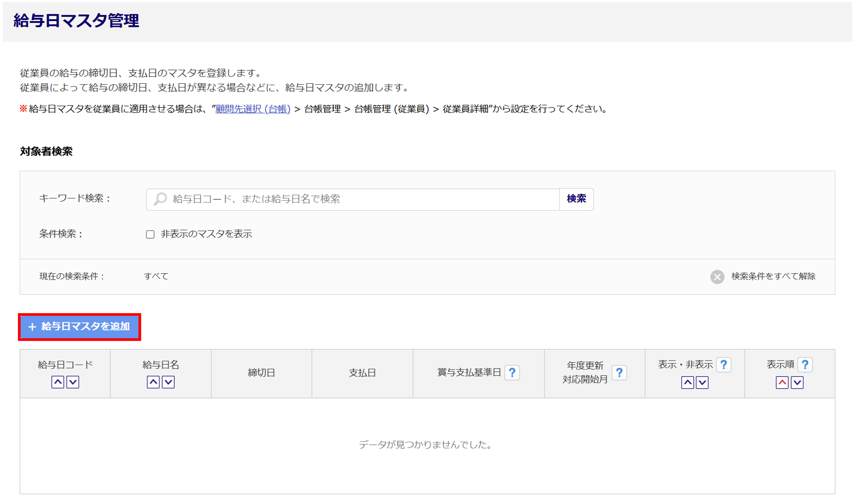
Task: Sort 表示順 column descending
Action: (x=797, y=383)
